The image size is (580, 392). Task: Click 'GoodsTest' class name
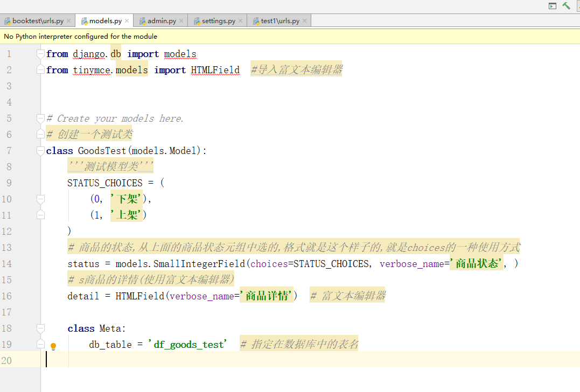click(102, 151)
